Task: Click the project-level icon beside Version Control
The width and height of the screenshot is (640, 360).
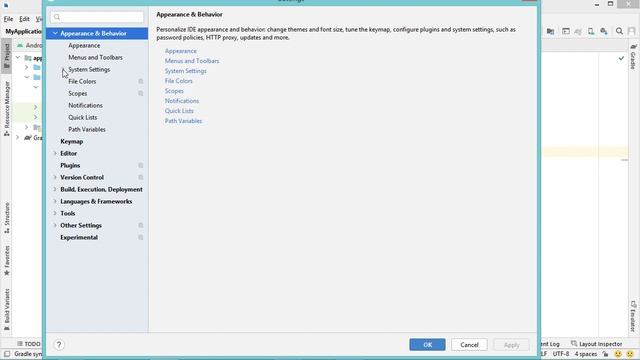Action: [140, 178]
